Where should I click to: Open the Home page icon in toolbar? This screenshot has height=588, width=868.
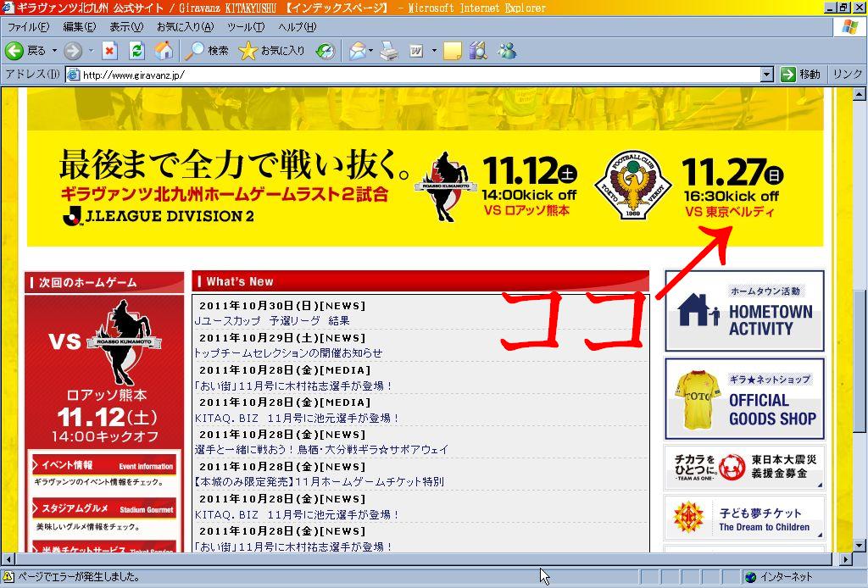164,51
